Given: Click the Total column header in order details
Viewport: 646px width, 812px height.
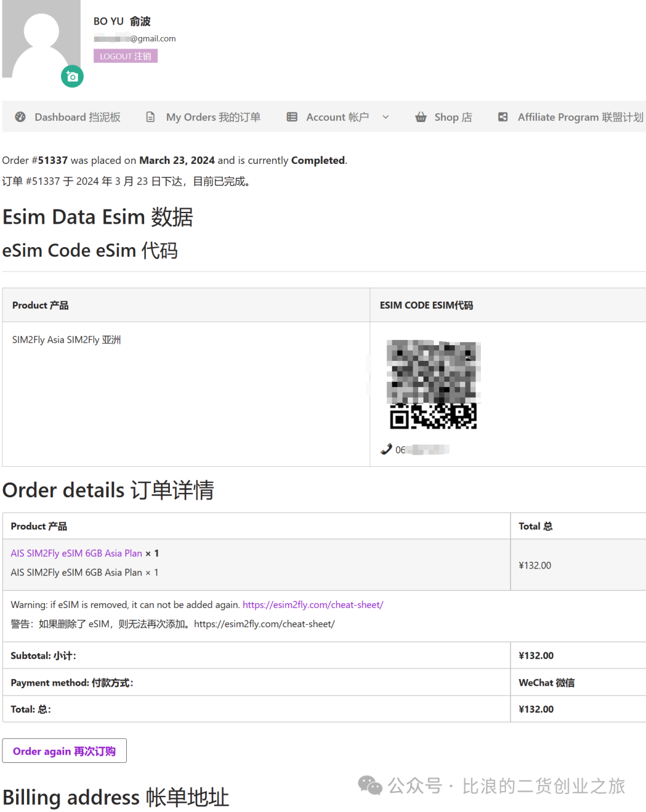Looking at the screenshot, I should click(535, 526).
